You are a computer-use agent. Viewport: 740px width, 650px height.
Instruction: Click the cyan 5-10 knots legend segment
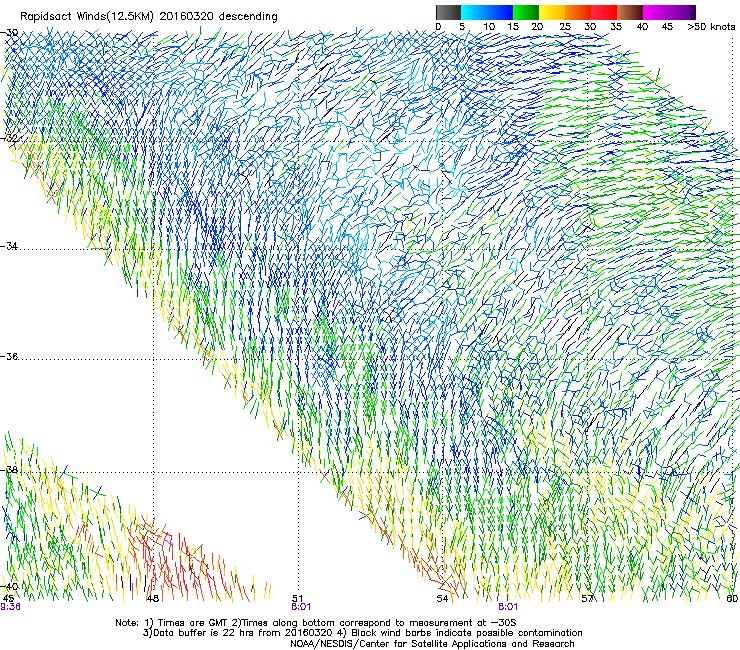pyautogui.click(x=474, y=12)
